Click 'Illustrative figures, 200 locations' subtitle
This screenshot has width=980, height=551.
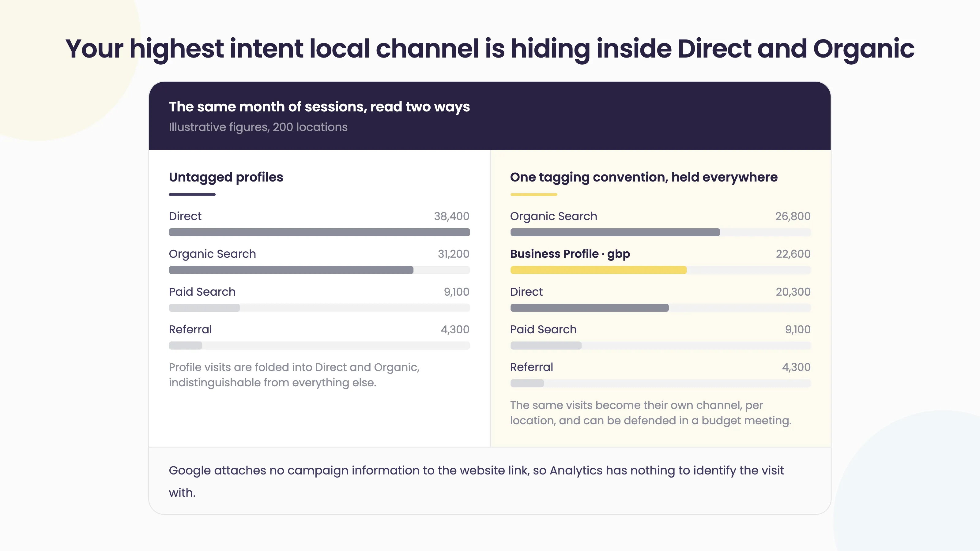[x=258, y=127]
